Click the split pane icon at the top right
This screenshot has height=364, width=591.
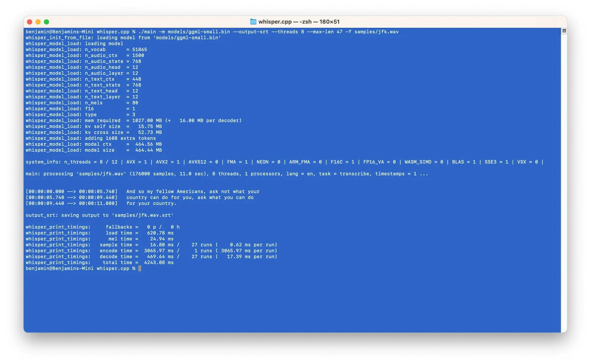pyautogui.click(x=564, y=31)
